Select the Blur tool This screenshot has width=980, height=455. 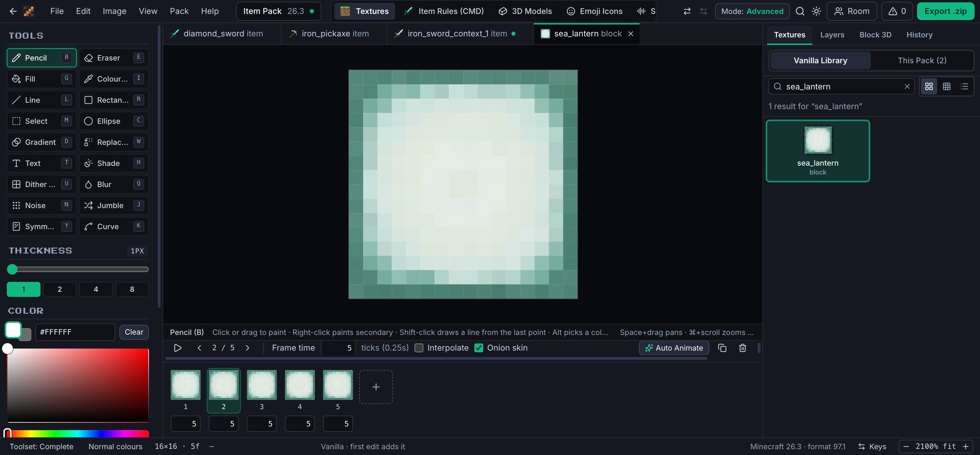coord(114,184)
